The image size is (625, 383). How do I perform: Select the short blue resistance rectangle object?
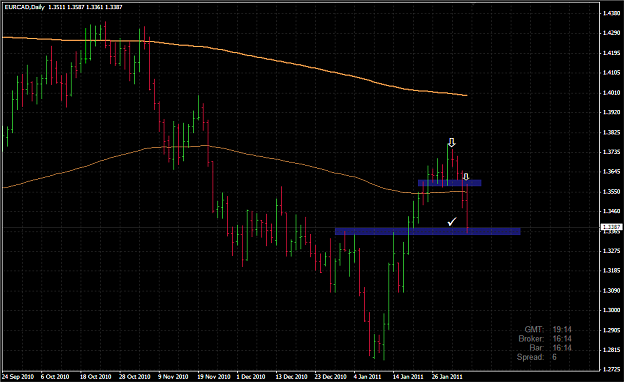tap(450, 183)
